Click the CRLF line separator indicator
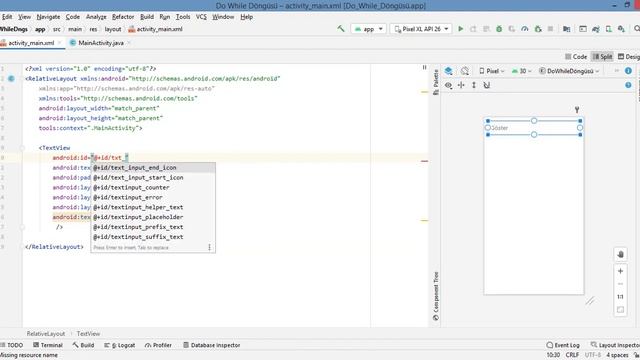The width and height of the screenshot is (640, 360). (x=572, y=355)
